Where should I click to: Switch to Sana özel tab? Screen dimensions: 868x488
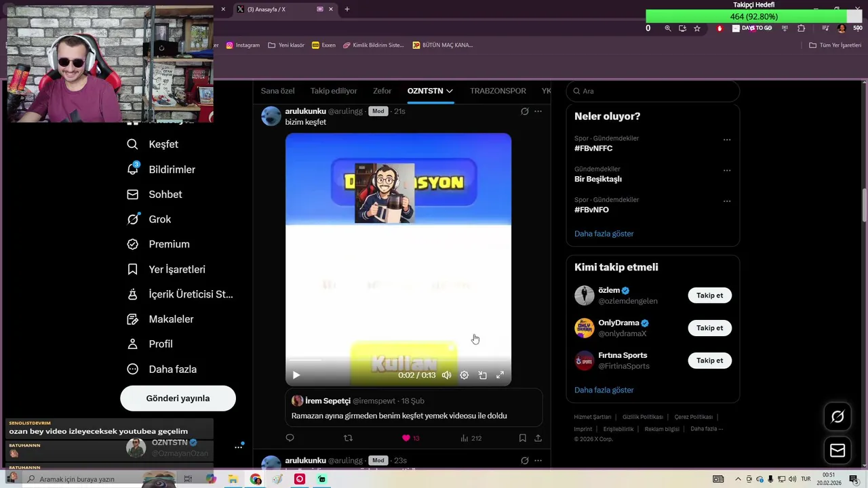[278, 91]
